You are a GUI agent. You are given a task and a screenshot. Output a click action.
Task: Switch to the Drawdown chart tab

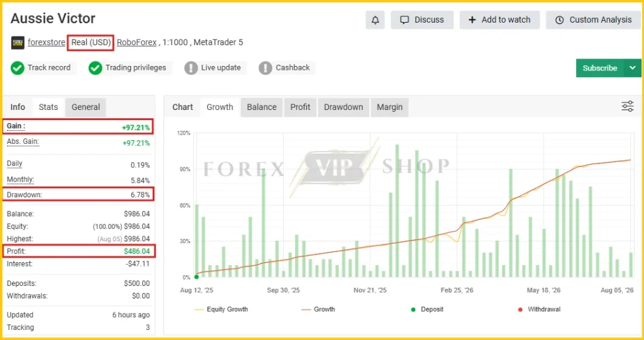tap(343, 107)
